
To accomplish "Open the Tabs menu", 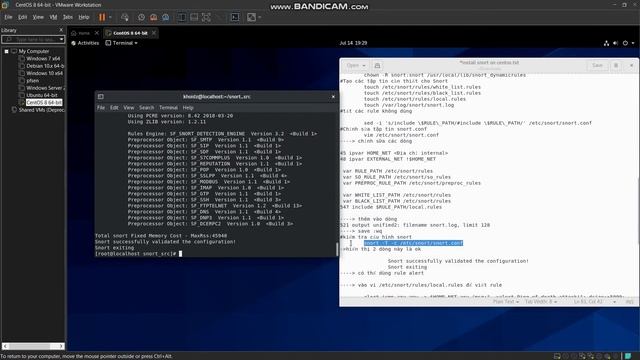I will coord(68,17).
